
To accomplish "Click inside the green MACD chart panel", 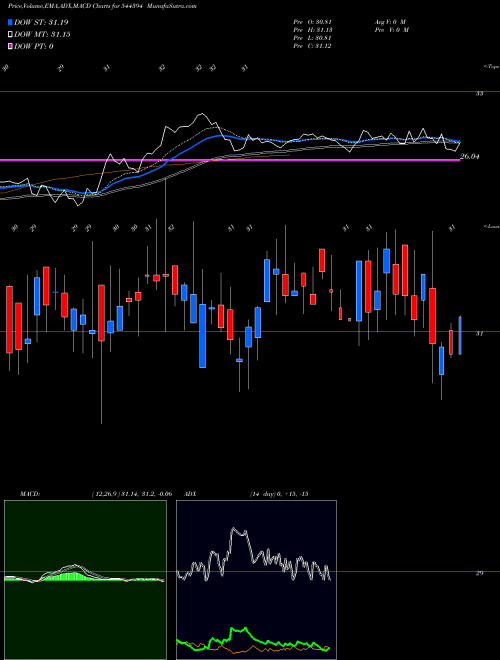I will [85, 580].
